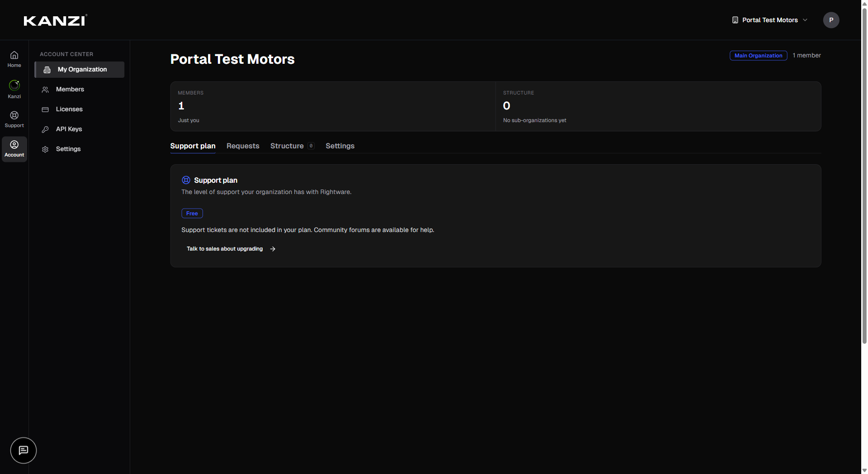Viewport: 868px width, 474px height.
Task: Click the Structure stat card
Action: pos(658,106)
